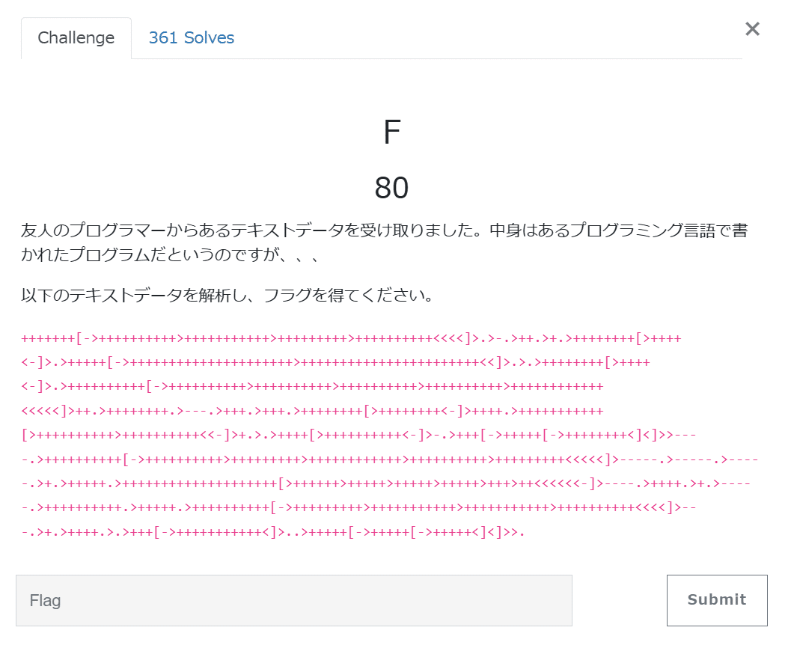
Task: Click the first line of Brainfuck code
Action: coord(350,337)
